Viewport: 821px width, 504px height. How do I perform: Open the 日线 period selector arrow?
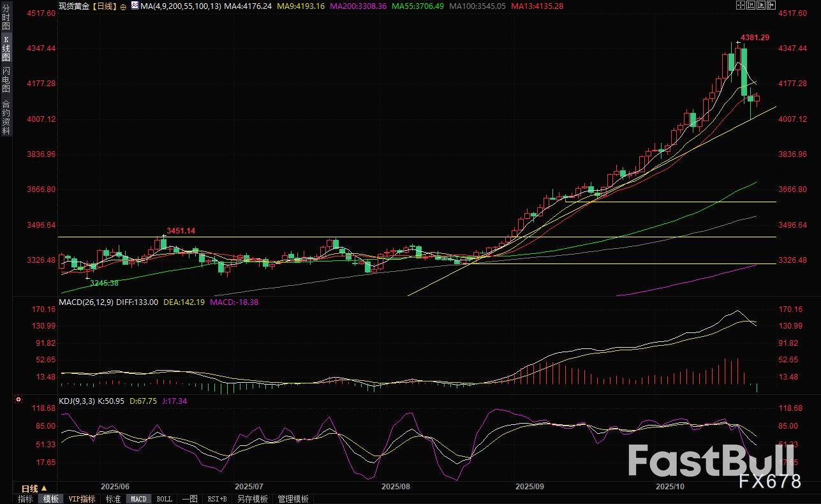(44, 487)
